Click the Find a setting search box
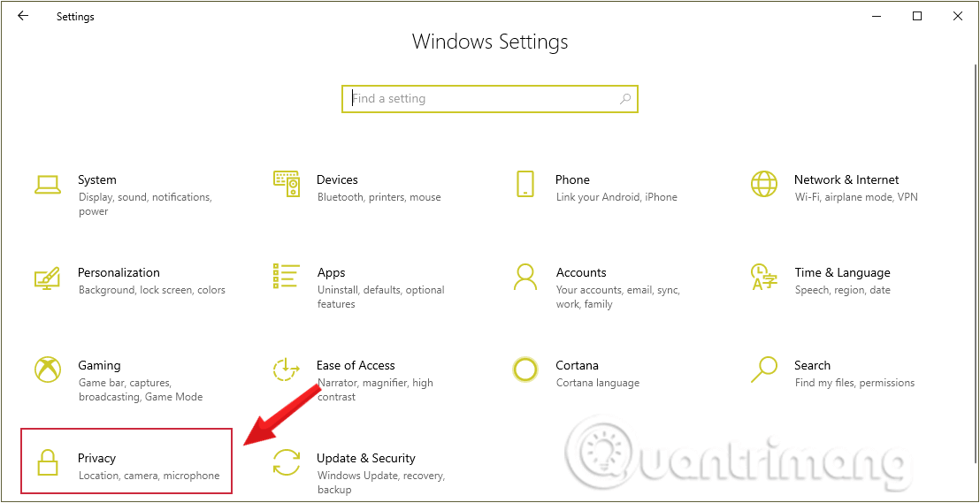This screenshot has width=980, height=503. [x=489, y=99]
